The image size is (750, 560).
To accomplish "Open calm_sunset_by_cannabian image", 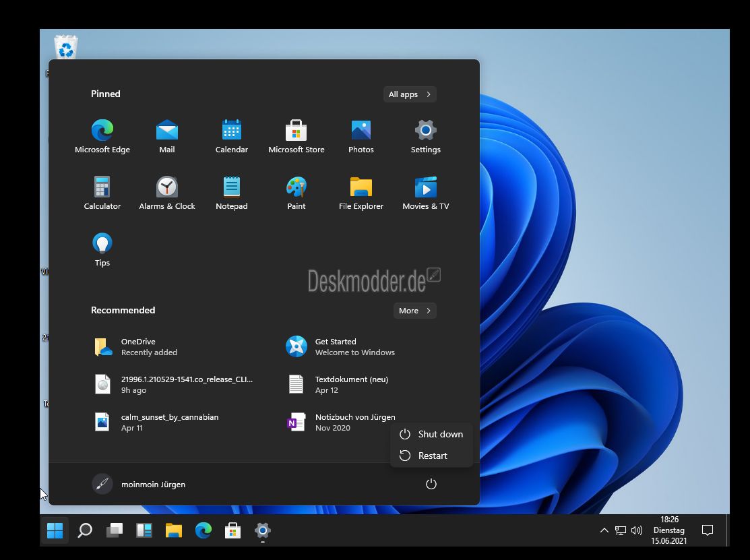I will click(177, 423).
